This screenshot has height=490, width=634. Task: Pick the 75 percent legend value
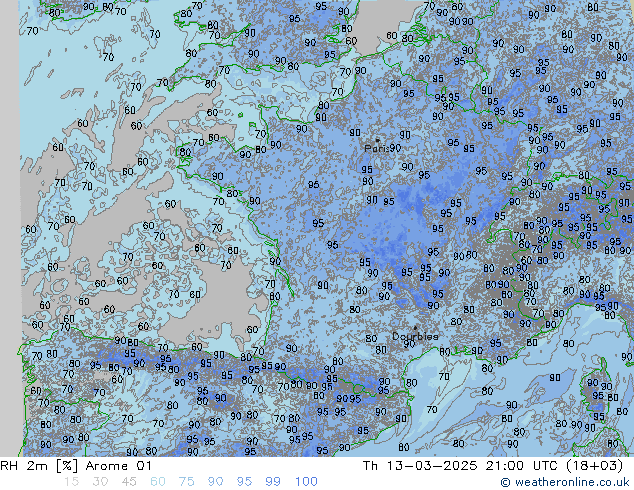coord(187,482)
